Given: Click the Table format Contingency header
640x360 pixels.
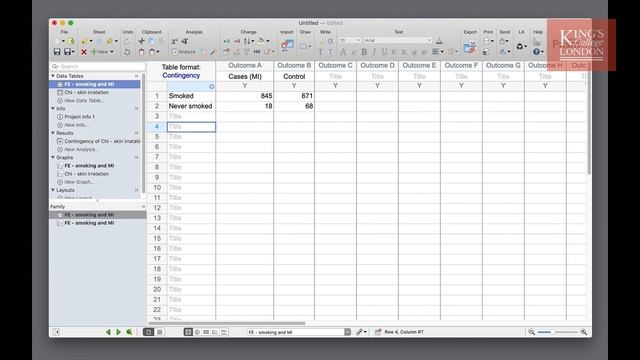Looking at the screenshot, I should 181,71.
